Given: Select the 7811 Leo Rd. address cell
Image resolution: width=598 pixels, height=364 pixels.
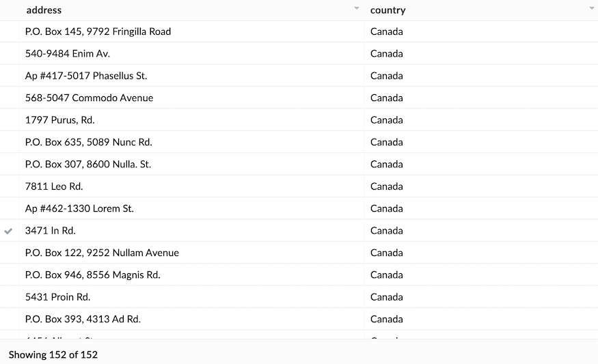Looking at the screenshot, I should [54, 186].
